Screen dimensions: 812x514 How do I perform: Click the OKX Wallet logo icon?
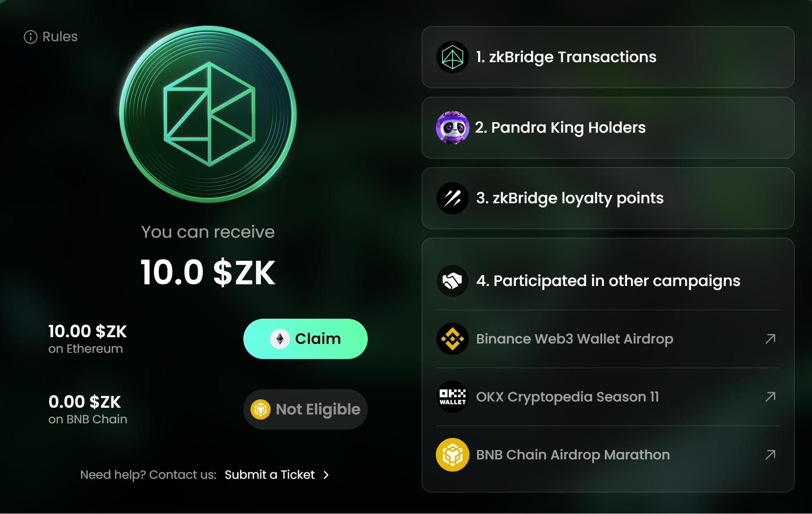pyautogui.click(x=453, y=397)
